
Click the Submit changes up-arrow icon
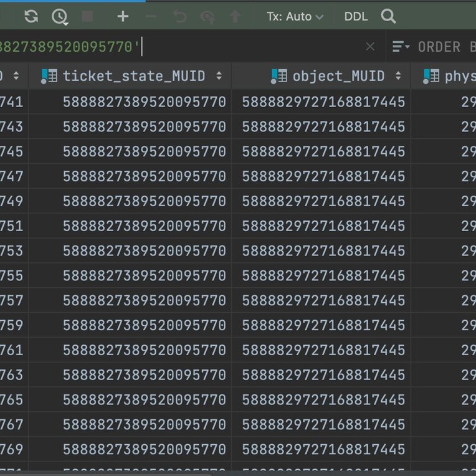click(235, 17)
